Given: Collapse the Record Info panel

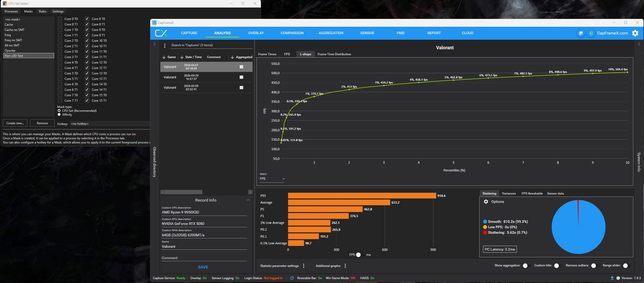Looking at the screenshot, I should point(248,200).
